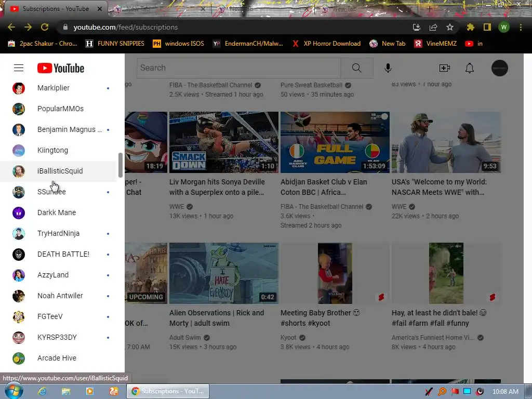Bookmark this page with star icon
532x399 pixels.
(450, 27)
